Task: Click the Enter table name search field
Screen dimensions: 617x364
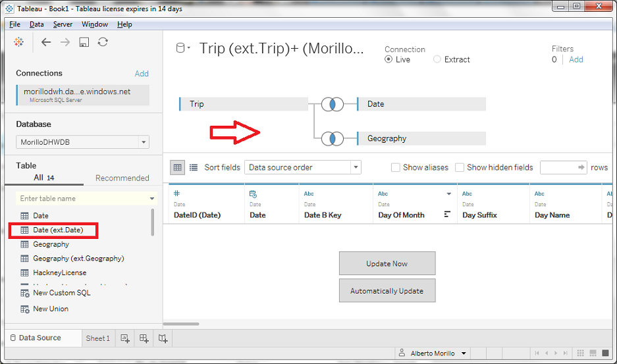Action: pos(86,199)
